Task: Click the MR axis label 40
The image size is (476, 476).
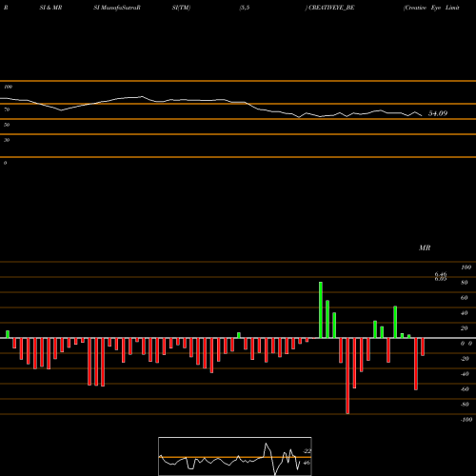Action: 465,313
